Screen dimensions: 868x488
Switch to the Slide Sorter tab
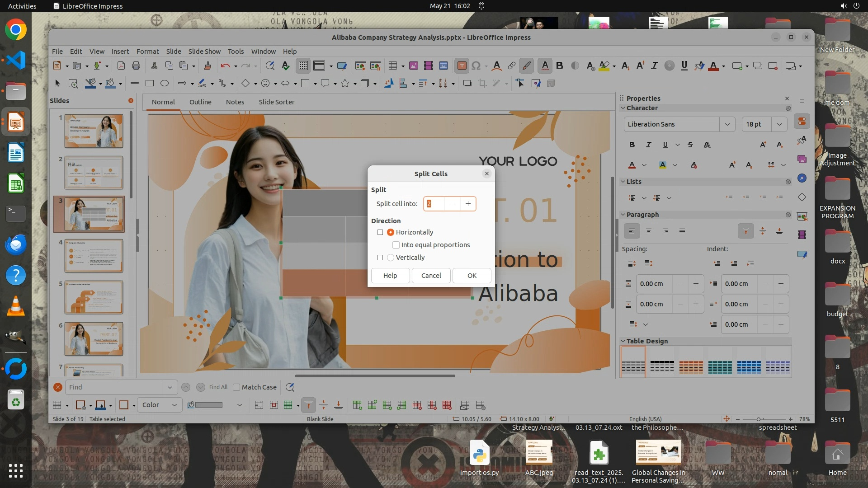point(276,102)
